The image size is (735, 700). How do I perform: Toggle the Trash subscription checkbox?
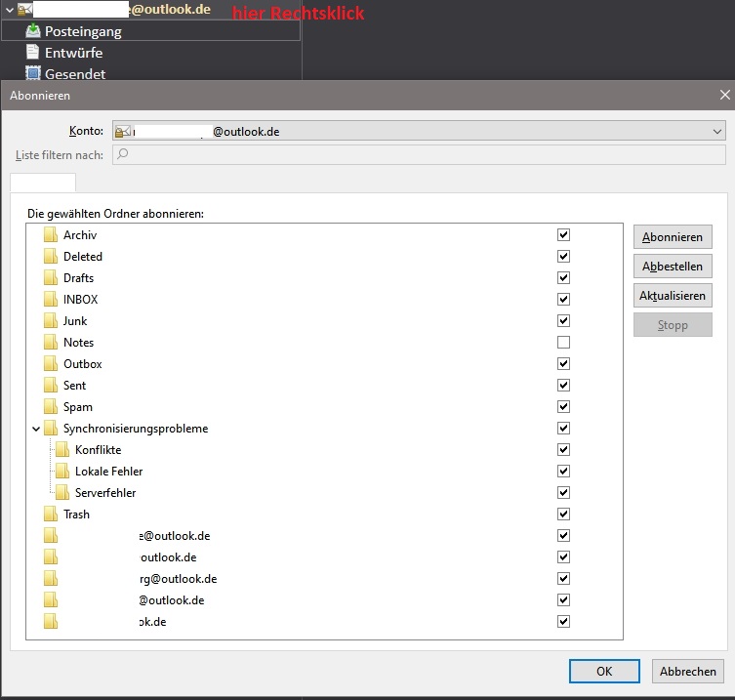click(x=563, y=515)
